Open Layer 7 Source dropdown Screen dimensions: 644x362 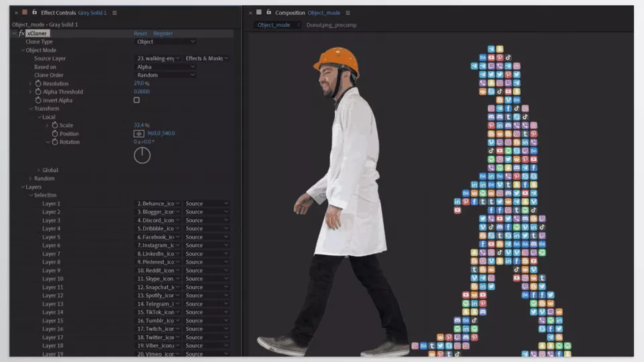(x=207, y=254)
